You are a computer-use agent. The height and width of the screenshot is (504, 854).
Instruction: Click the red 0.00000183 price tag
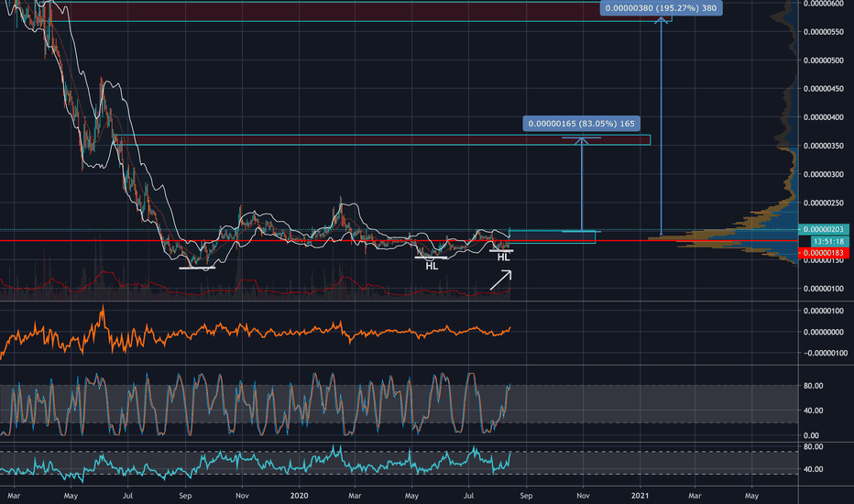coord(823,253)
